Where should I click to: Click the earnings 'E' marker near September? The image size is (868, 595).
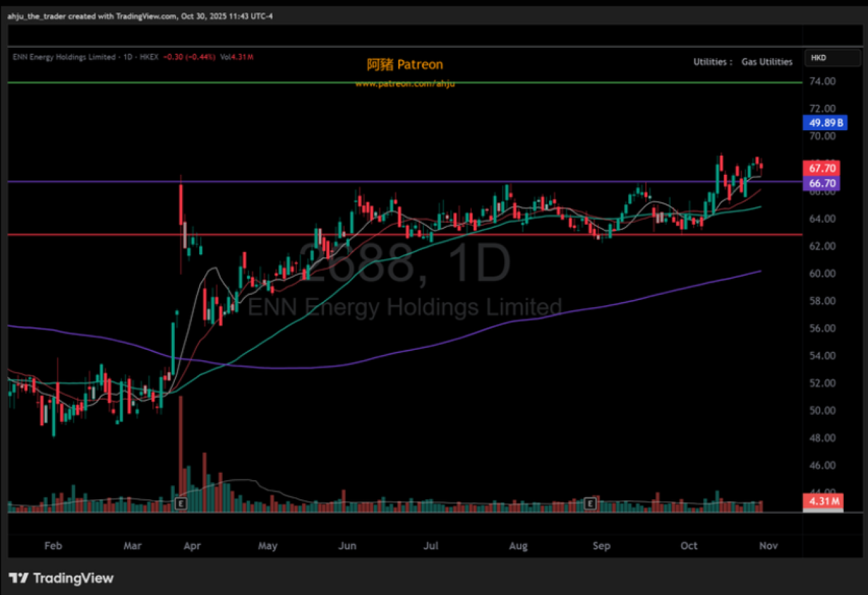590,504
